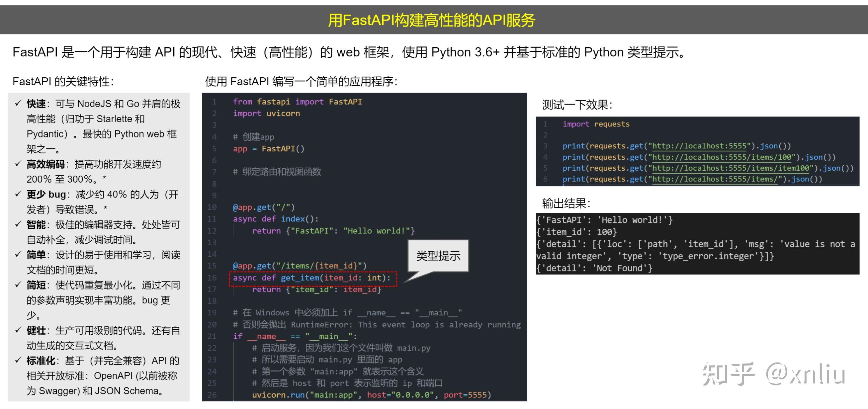Click the checkmark beside 简单 feature
Viewport: 868px width, 409px height.
click(x=19, y=255)
